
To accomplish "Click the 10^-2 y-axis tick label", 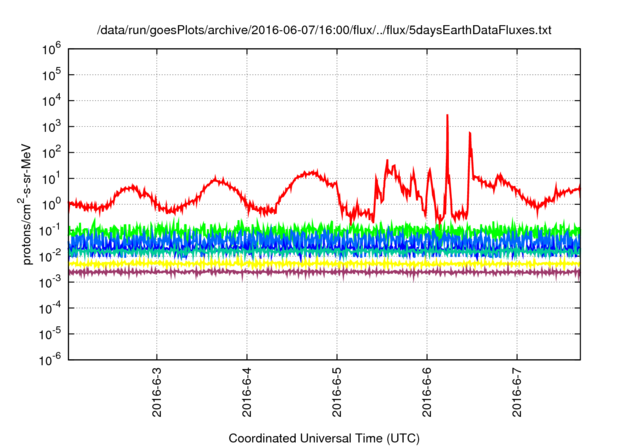I will point(51,256).
